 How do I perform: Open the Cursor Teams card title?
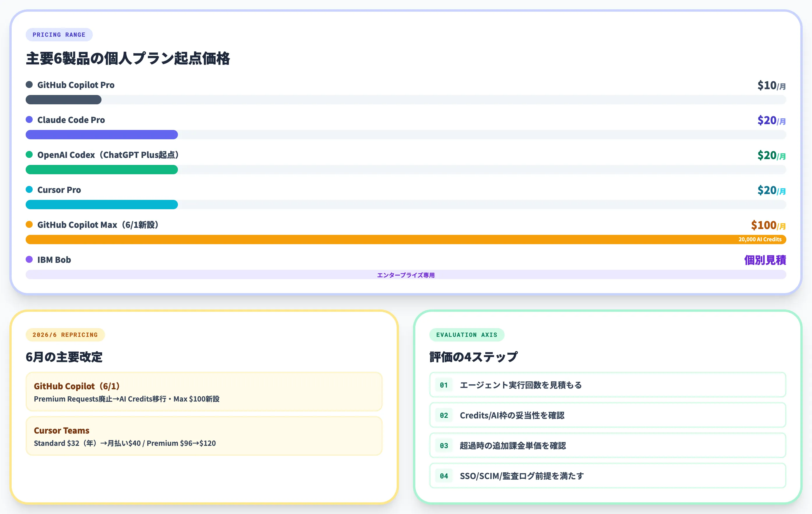pyautogui.click(x=61, y=431)
